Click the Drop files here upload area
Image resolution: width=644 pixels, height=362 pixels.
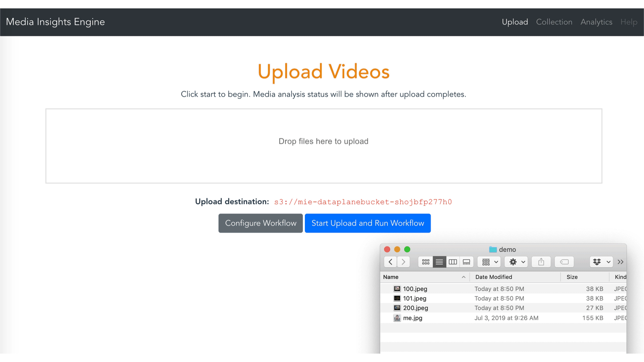(x=324, y=146)
